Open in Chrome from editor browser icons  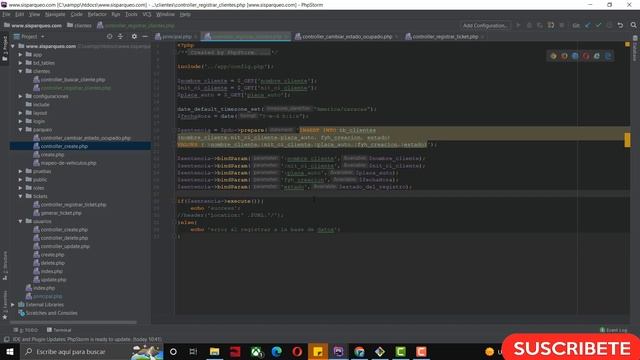[553, 56]
